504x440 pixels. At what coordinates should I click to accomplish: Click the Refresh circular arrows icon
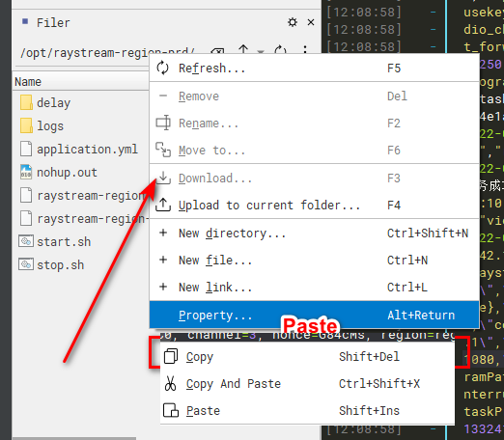pos(162,68)
